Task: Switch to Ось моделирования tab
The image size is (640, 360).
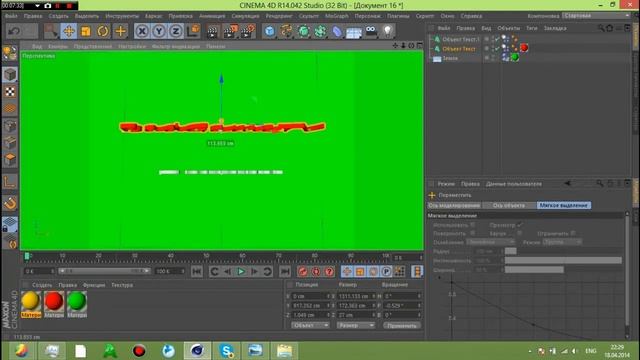Action: (454, 205)
